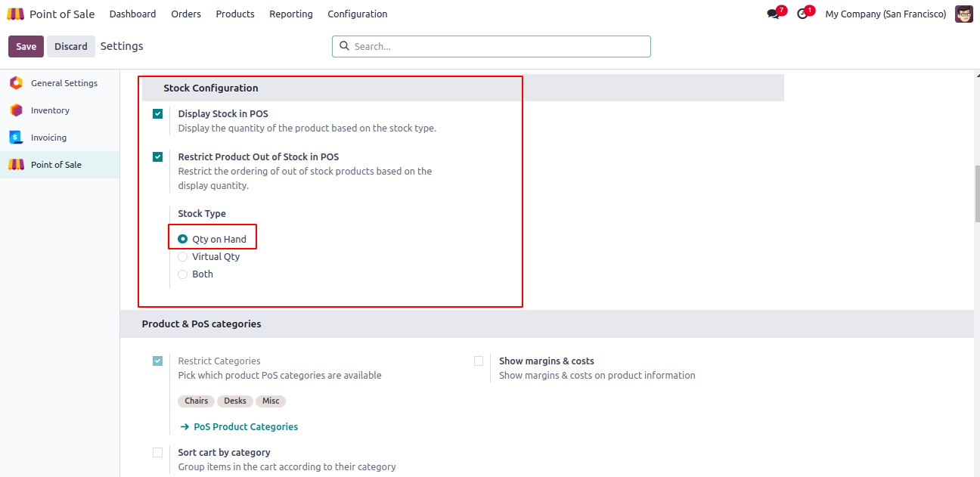Open the chat messages icon

[x=773, y=14]
